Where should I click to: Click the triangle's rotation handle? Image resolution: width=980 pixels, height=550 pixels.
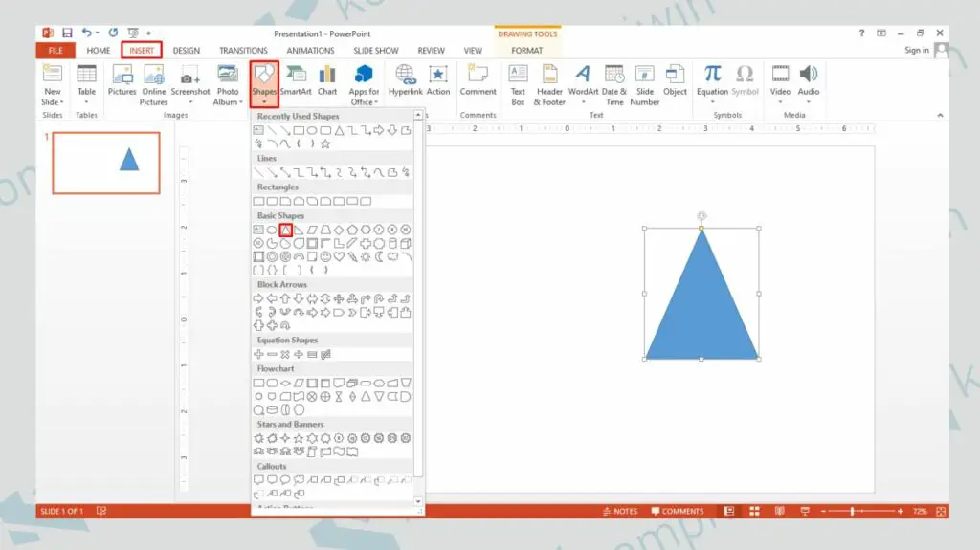tap(702, 216)
